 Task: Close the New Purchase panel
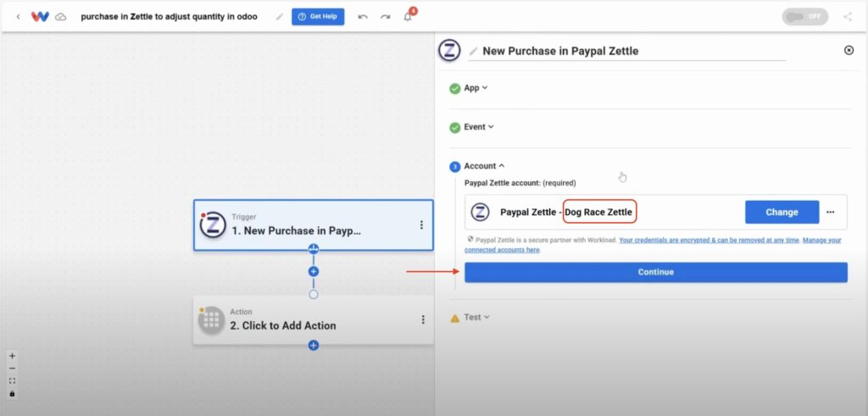[x=849, y=50]
